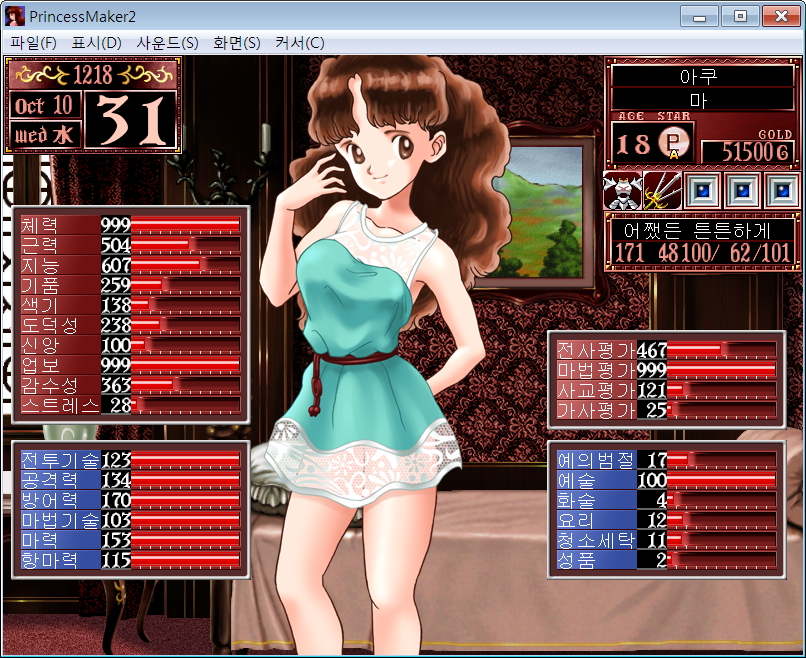Click the 항마력 skill row
Screen dimensions: 806x658
click(x=131, y=560)
